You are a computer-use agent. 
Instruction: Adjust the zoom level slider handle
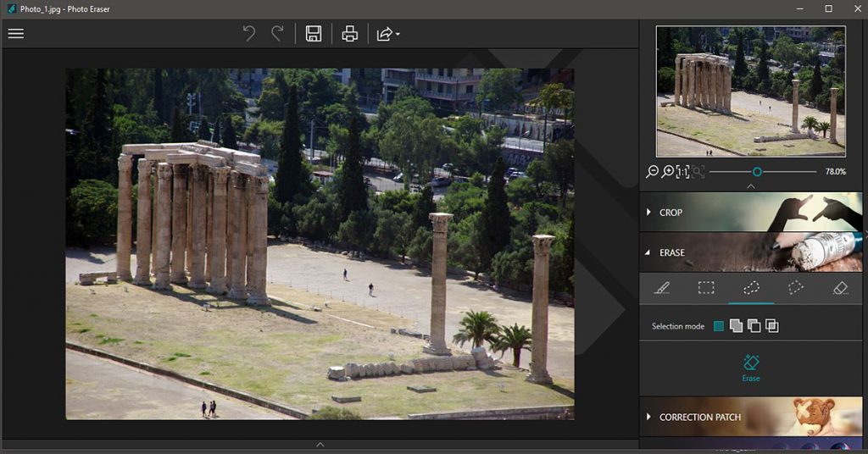[757, 171]
